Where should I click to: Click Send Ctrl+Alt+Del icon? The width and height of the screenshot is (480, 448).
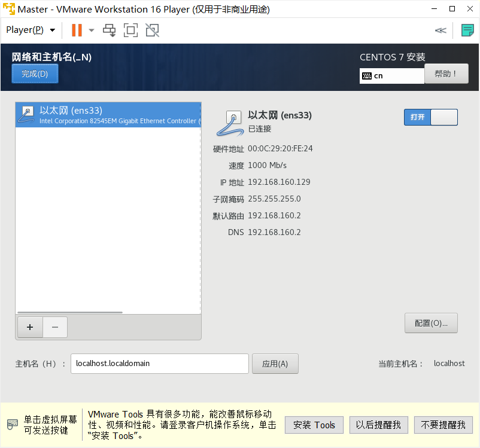(110, 31)
